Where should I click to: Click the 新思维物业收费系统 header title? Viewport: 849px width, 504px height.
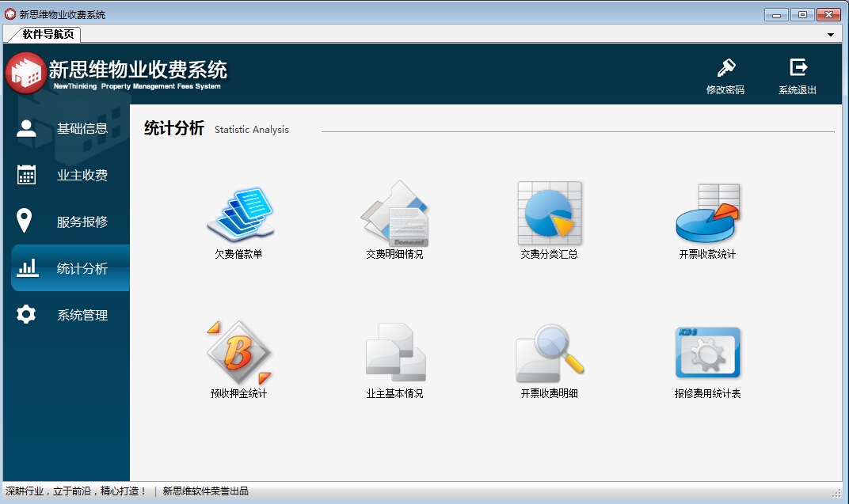[x=138, y=69]
